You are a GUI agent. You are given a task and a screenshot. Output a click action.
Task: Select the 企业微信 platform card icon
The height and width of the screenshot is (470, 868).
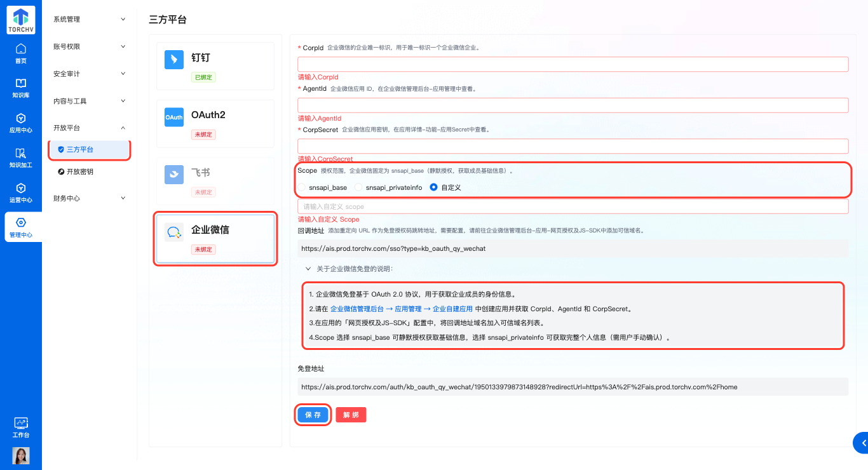(173, 232)
